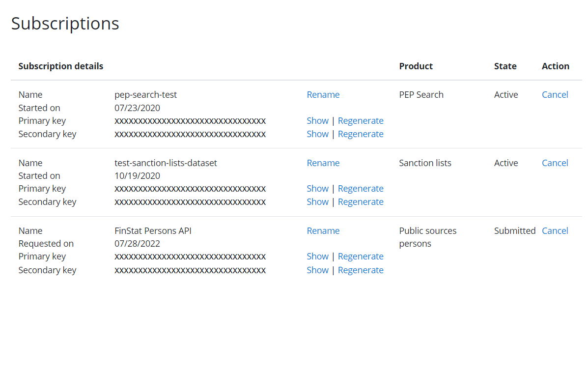This screenshot has height=372, width=588.
Task: Cancel the PEP Search subscription
Action: [x=555, y=95]
